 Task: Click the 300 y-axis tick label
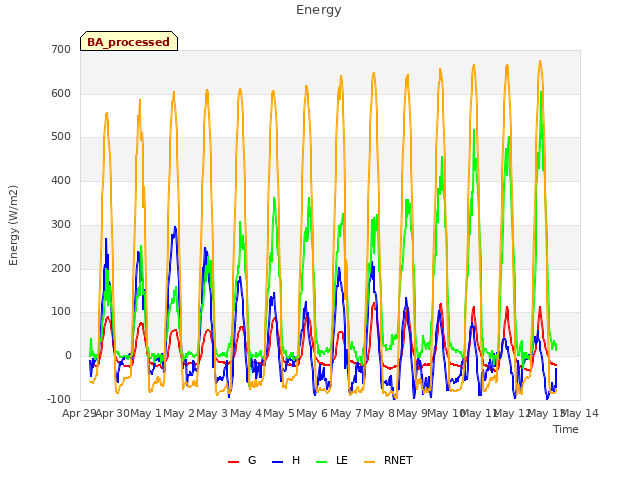61,224
